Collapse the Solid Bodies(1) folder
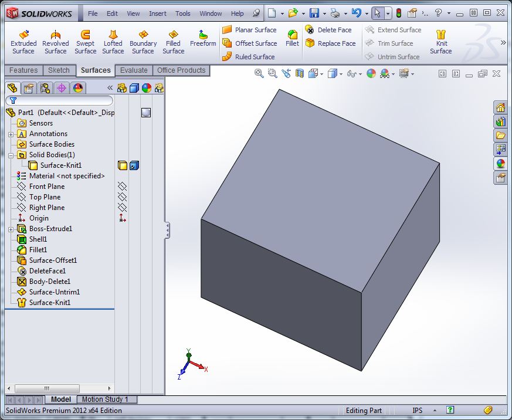The height and width of the screenshot is (420, 512). pyautogui.click(x=11, y=155)
